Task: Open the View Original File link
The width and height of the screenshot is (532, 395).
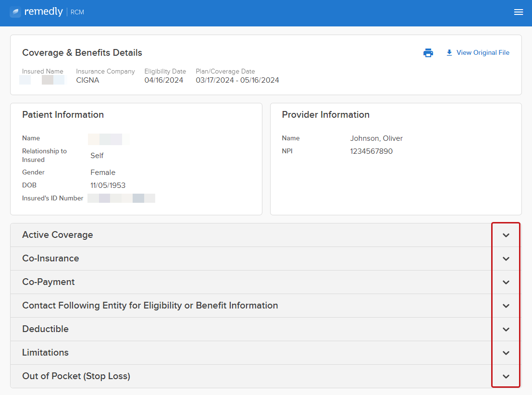Action: point(483,52)
